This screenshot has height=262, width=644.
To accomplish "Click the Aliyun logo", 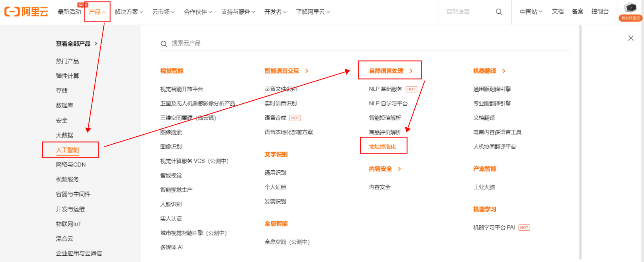I will 26,12.
